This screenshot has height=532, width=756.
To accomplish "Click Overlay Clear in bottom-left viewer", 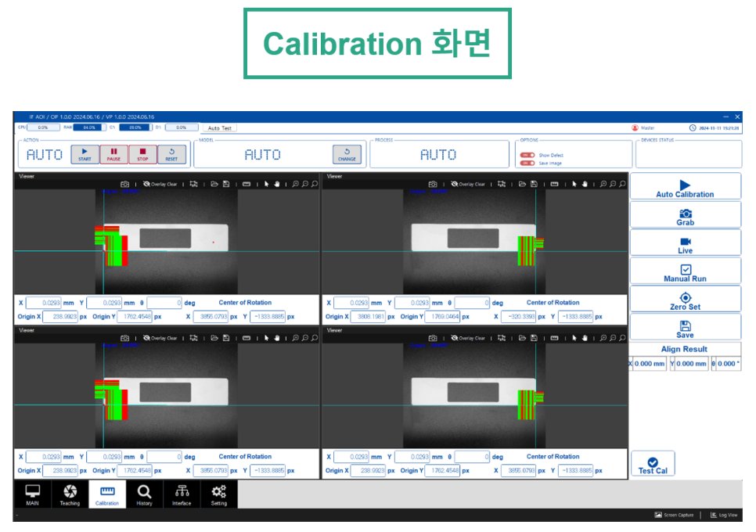I will click(160, 338).
